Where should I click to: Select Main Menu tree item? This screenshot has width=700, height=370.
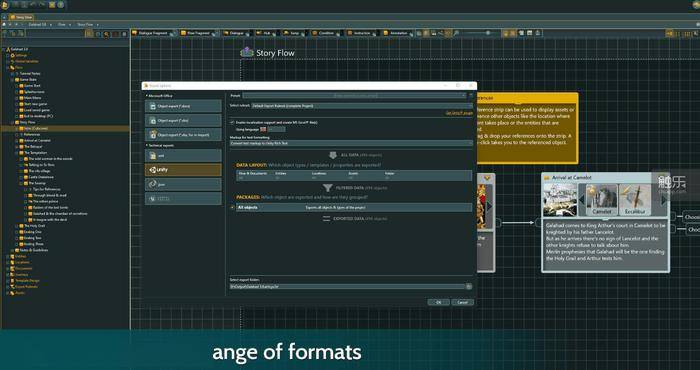[x=32, y=98]
